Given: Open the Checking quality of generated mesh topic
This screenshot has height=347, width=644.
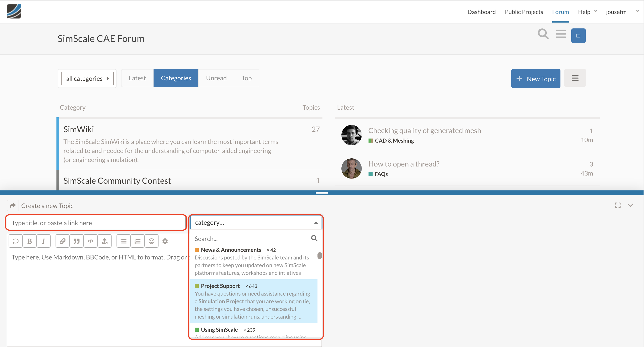Looking at the screenshot, I should click(425, 130).
